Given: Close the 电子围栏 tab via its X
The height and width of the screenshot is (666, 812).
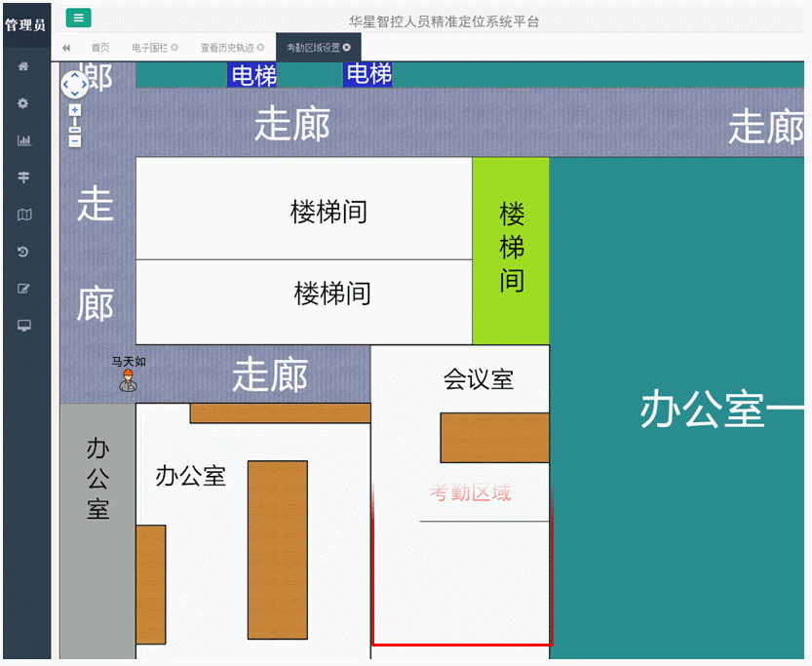Looking at the screenshot, I should click(x=174, y=46).
